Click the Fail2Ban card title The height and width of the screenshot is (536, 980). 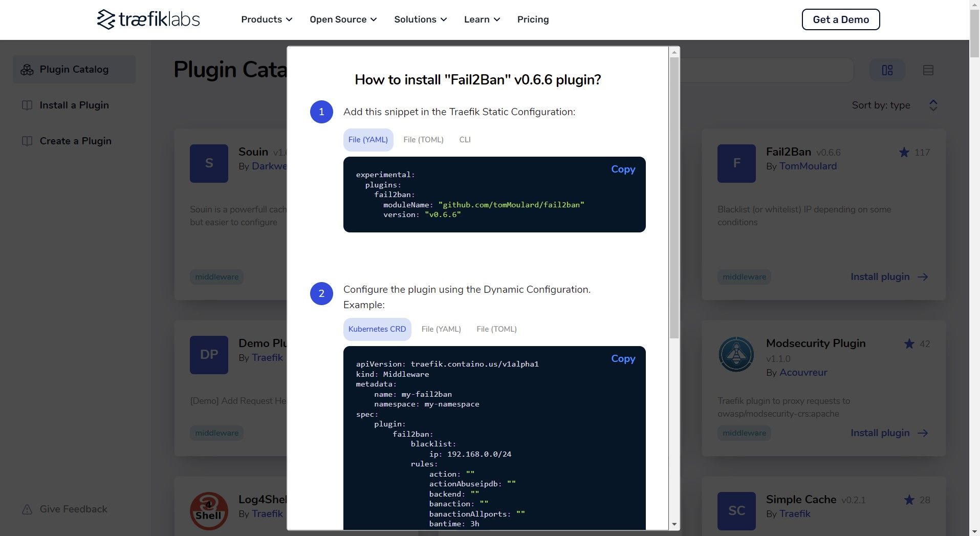pos(789,152)
